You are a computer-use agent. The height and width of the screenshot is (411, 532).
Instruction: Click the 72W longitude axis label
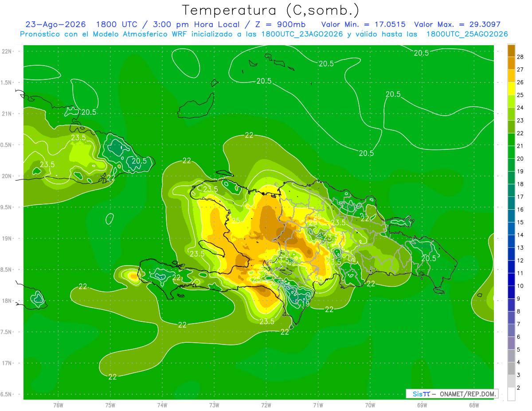[266, 405]
